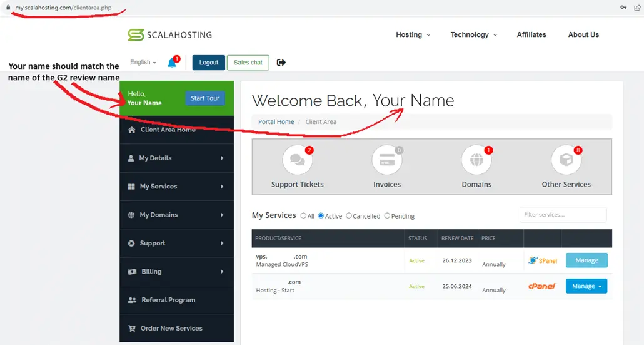Follow the Portal Home breadcrumb link

[276, 121]
